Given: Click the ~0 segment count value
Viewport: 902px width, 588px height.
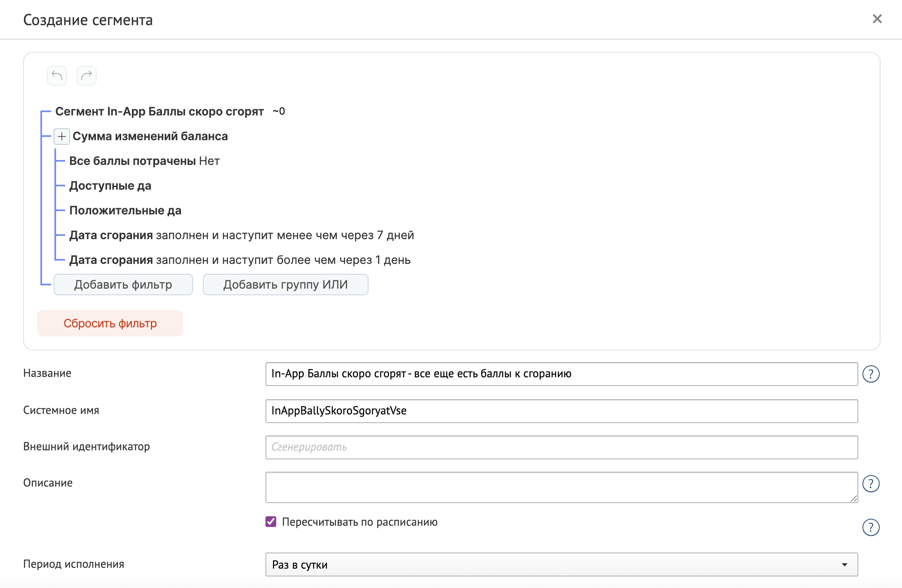Looking at the screenshot, I should (x=279, y=111).
